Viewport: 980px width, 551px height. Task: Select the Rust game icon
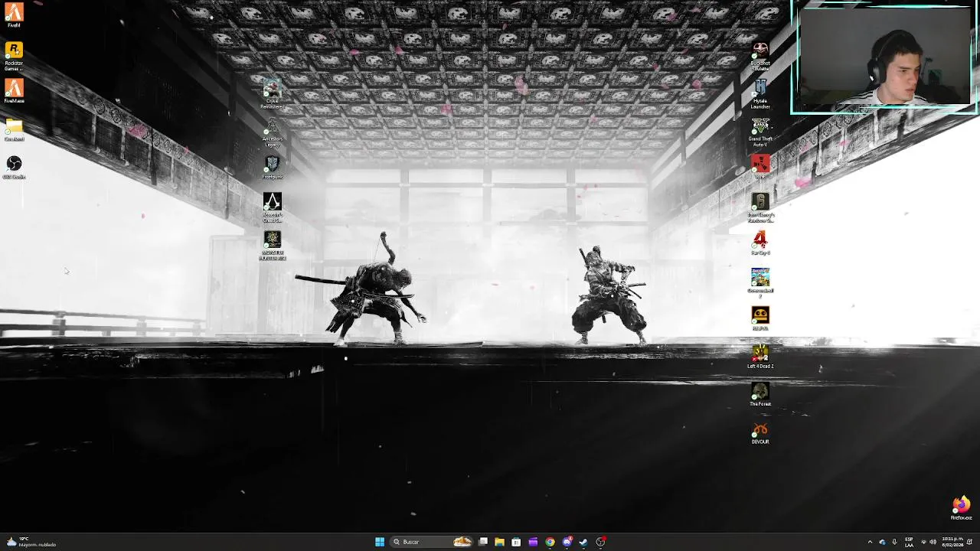pyautogui.click(x=760, y=167)
